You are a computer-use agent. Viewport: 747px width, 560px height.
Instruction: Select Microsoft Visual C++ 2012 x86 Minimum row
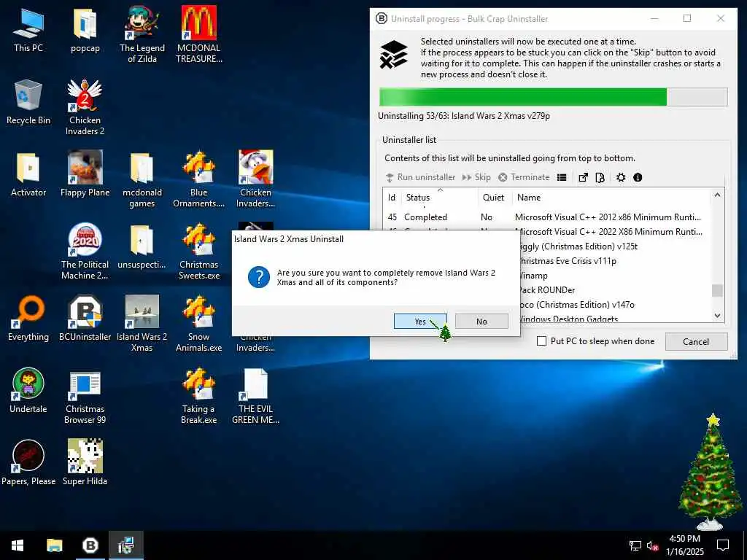click(547, 217)
